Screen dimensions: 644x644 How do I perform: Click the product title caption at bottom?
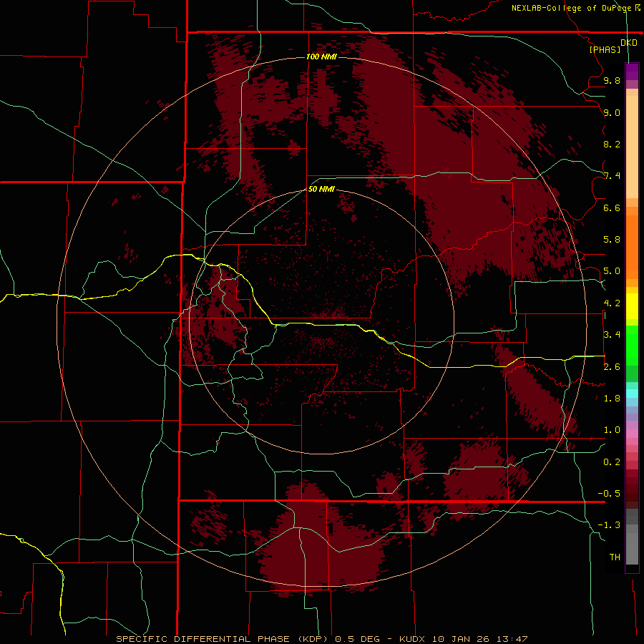pos(321,639)
